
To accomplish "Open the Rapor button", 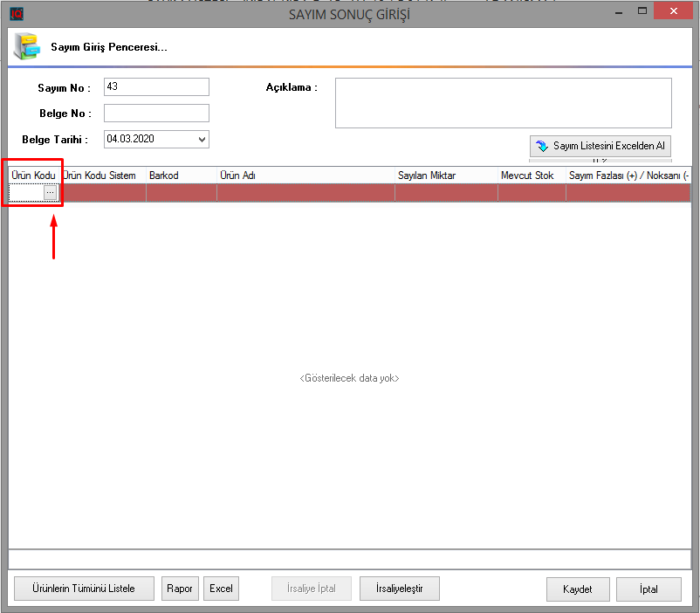I will [x=180, y=589].
